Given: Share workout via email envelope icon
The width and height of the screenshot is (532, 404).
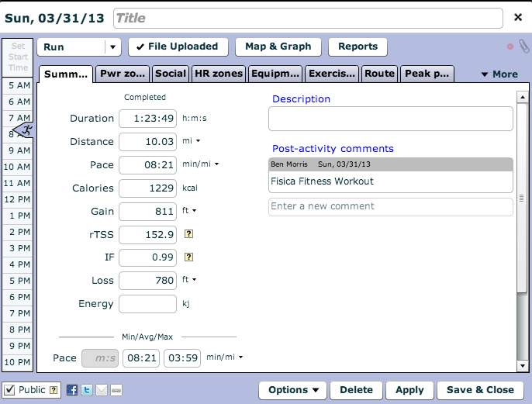Looking at the screenshot, I should coord(102,390).
